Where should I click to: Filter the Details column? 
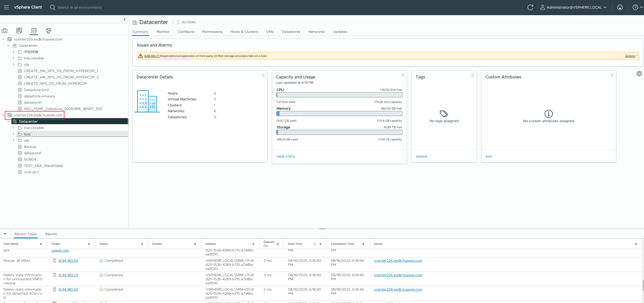[195, 244]
